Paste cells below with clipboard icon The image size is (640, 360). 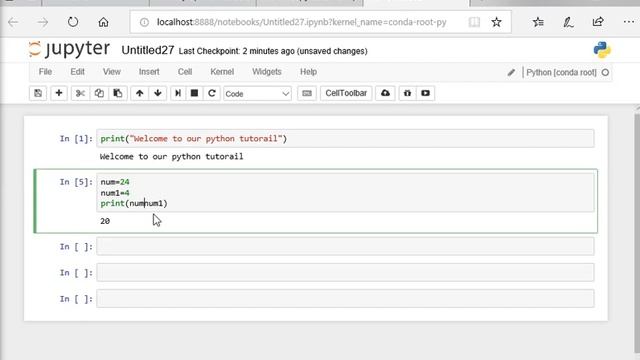coord(118,93)
